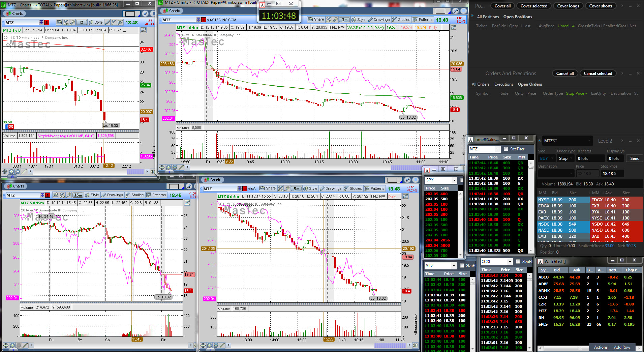The image size is (644, 352).
Task: Click the Cover all button
Action: pyautogui.click(x=502, y=6)
